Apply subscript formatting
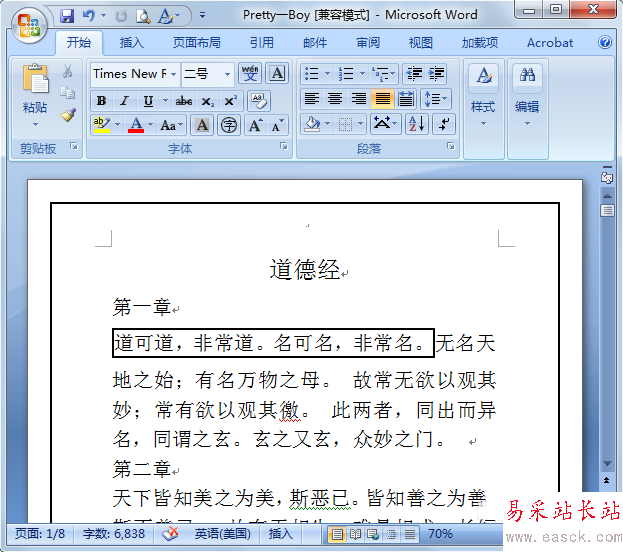The width and height of the screenshot is (623, 552). coord(207,101)
